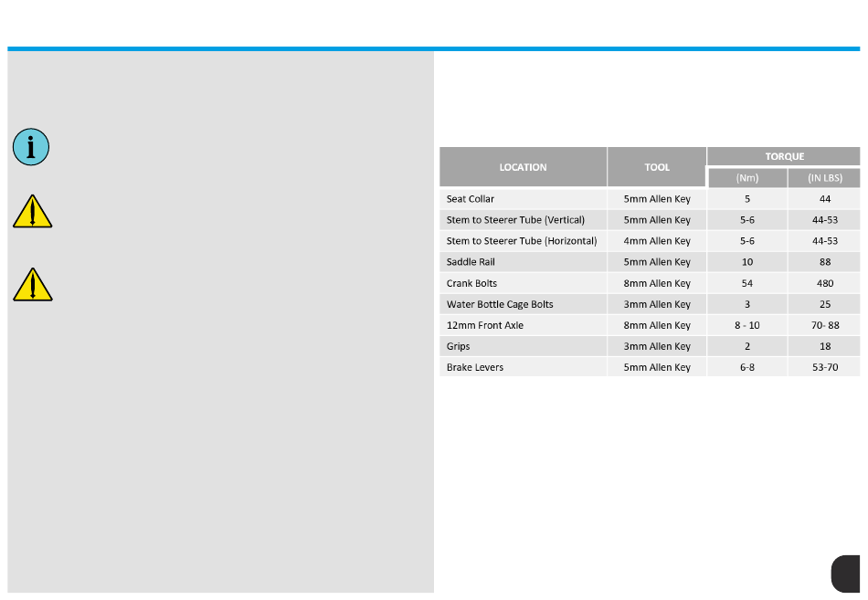
Task: Select Front Axle in-lbs 70- 88
Action: coord(825,325)
